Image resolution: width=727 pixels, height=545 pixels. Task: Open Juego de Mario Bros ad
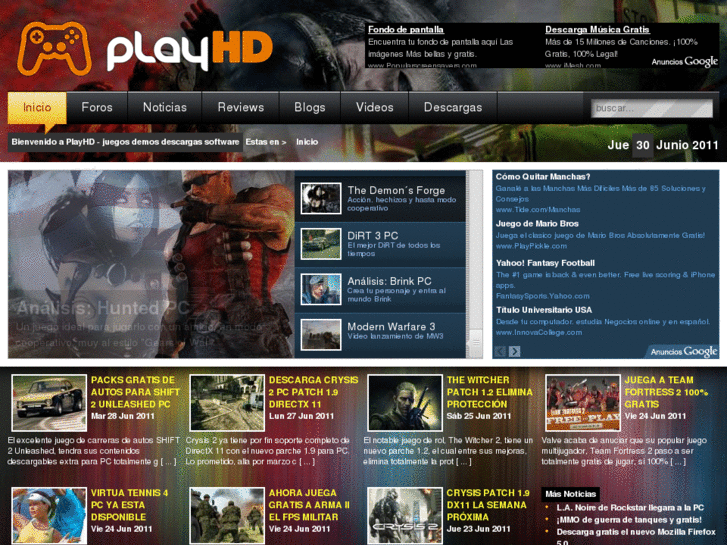537,224
